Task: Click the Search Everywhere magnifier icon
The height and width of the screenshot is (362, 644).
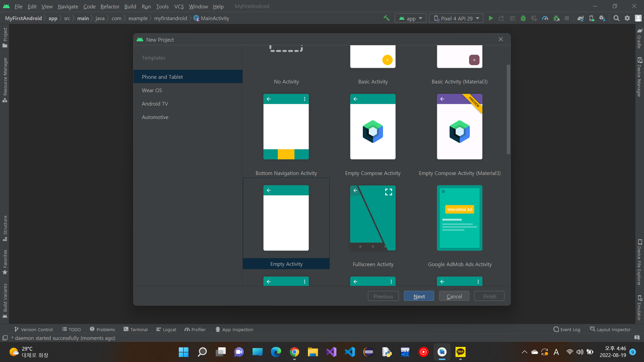Action: coord(616,18)
